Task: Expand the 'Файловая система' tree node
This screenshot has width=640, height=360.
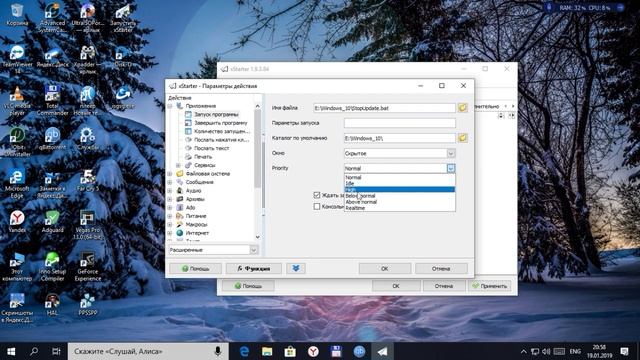Action: coord(170,174)
